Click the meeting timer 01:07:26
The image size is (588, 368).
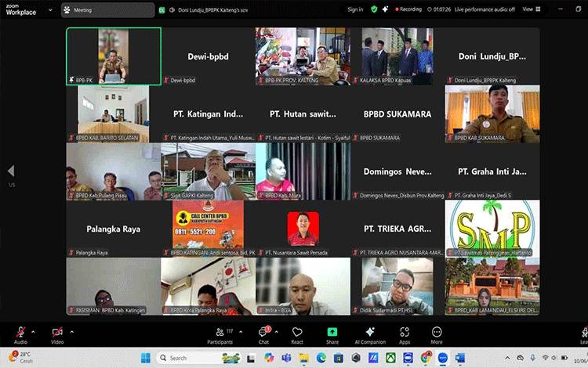pyautogui.click(x=439, y=9)
